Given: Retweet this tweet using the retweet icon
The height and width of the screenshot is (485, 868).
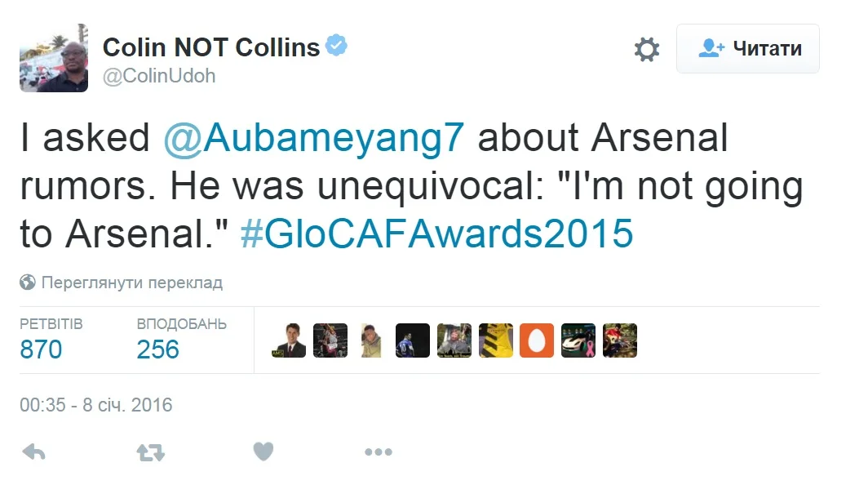Looking at the screenshot, I should (151, 452).
